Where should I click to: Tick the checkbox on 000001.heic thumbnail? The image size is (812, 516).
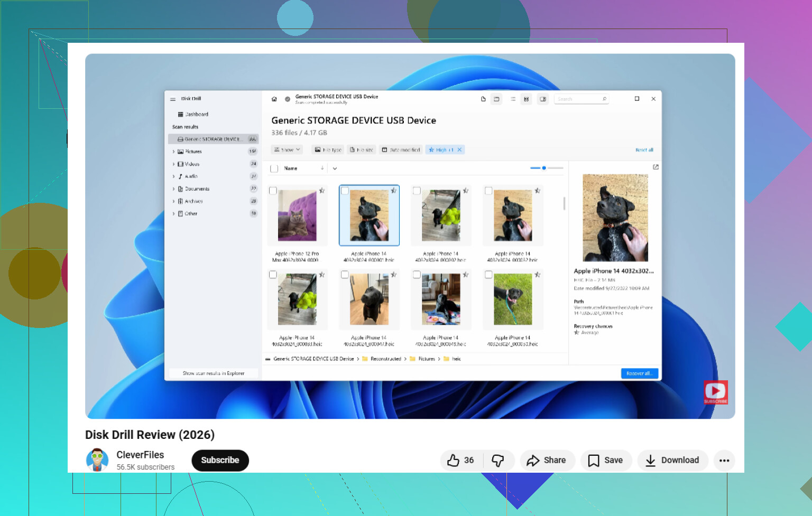pos(345,191)
